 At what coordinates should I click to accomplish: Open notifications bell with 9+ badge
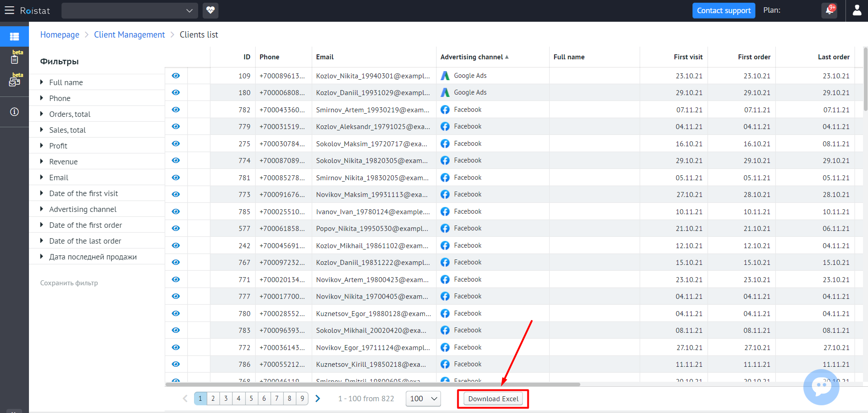point(830,10)
